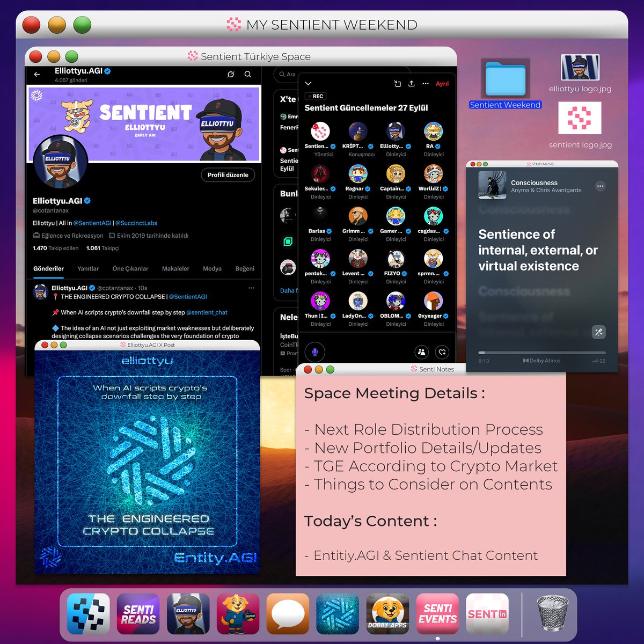Viewport: 644px width, 644px height.
Task: Click the Consciousness album artwork
Action: point(492,185)
